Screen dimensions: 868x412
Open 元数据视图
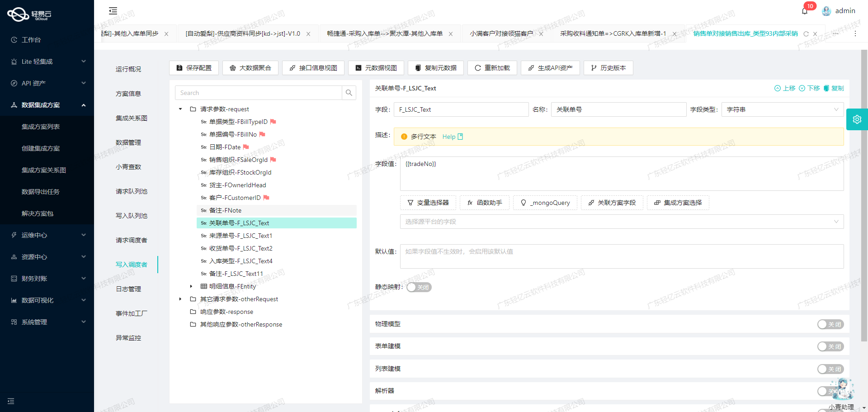(x=376, y=68)
